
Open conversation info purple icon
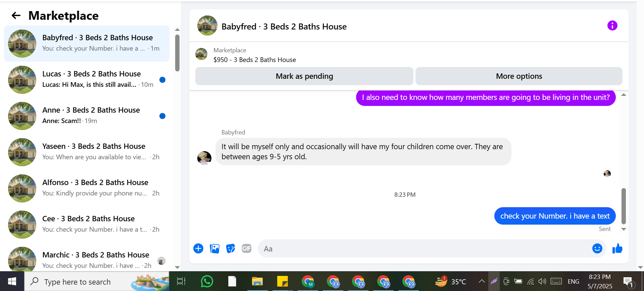(x=612, y=25)
